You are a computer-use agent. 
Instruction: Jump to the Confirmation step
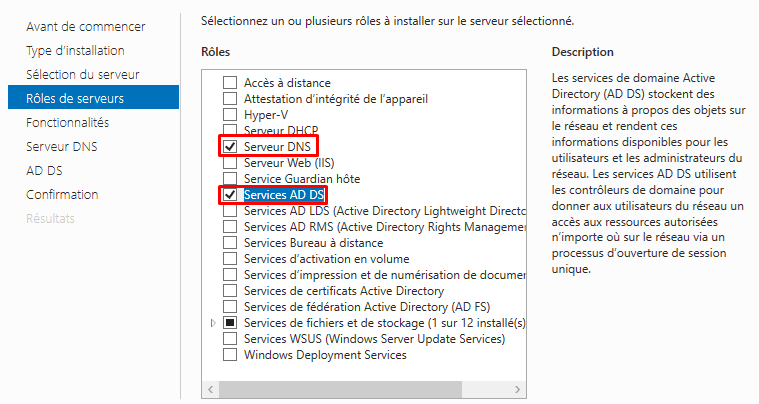pos(62,194)
